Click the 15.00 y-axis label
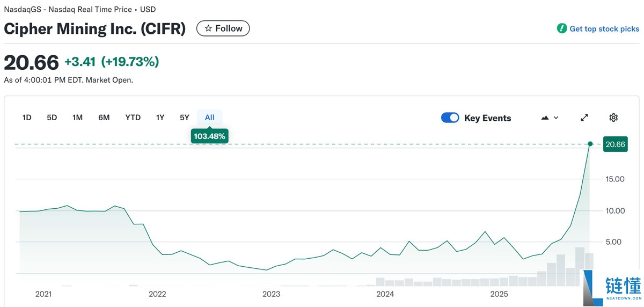This screenshot has height=307, width=644. (x=615, y=179)
